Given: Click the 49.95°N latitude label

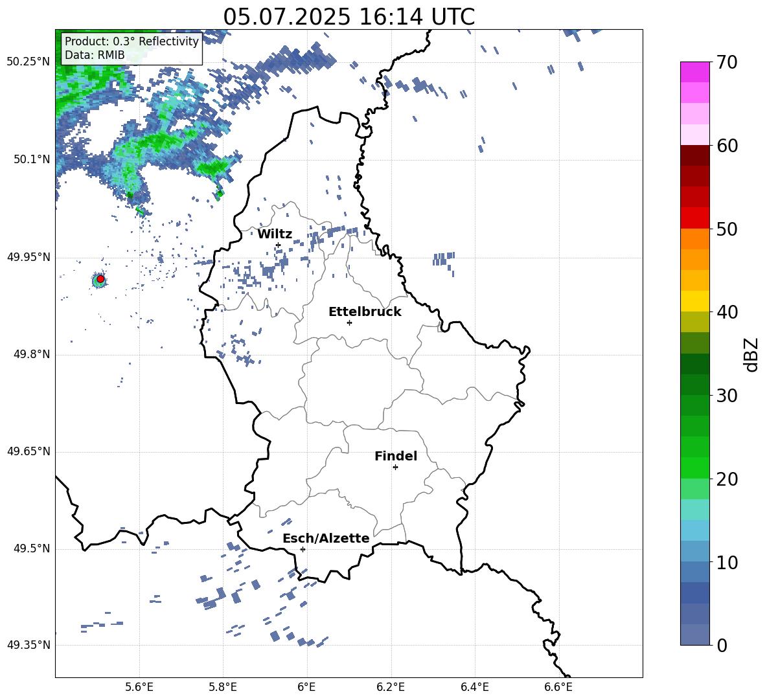Looking at the screenshot, I should [29, 257].
